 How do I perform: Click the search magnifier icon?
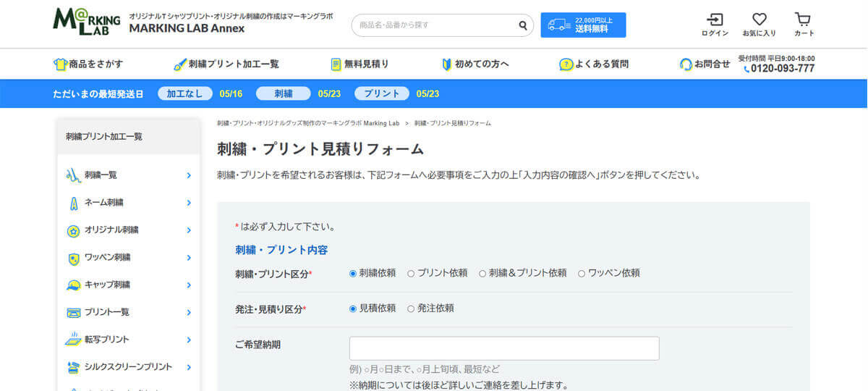523,25
